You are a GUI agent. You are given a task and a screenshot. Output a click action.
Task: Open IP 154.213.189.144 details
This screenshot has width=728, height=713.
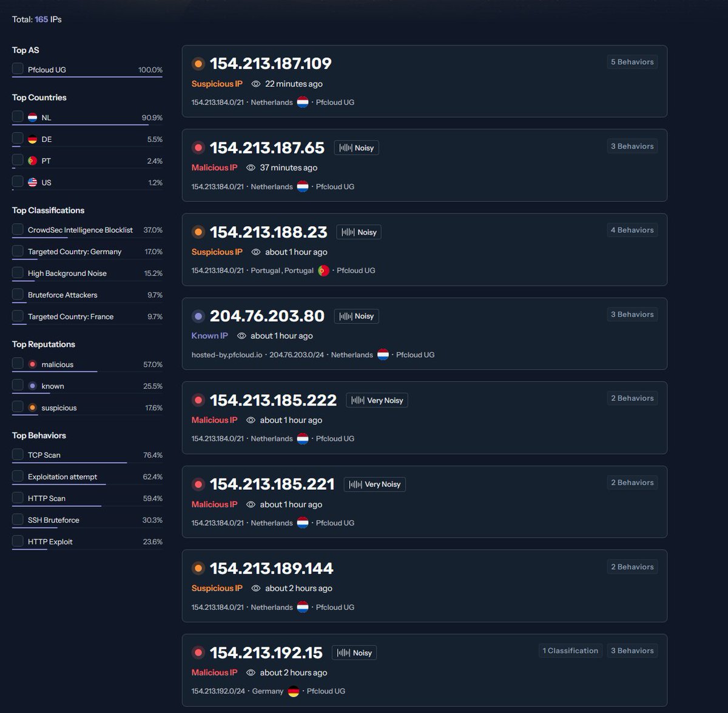click(x=272, y=569)
